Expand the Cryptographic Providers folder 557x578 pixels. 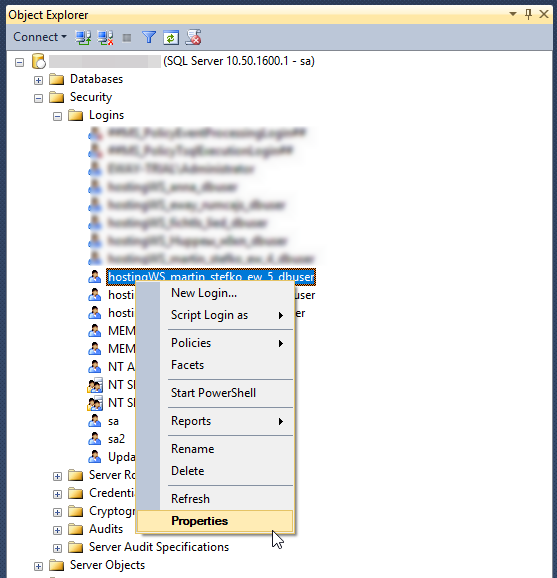point(57,512)
